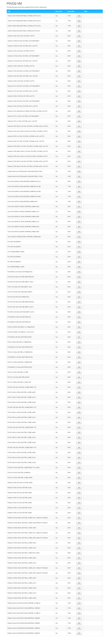Image resolution: width=108 pixels, height=644 pixels.
Task: Click GO for Core 2 Duo E6600
Action: click(x=79, y=227)
